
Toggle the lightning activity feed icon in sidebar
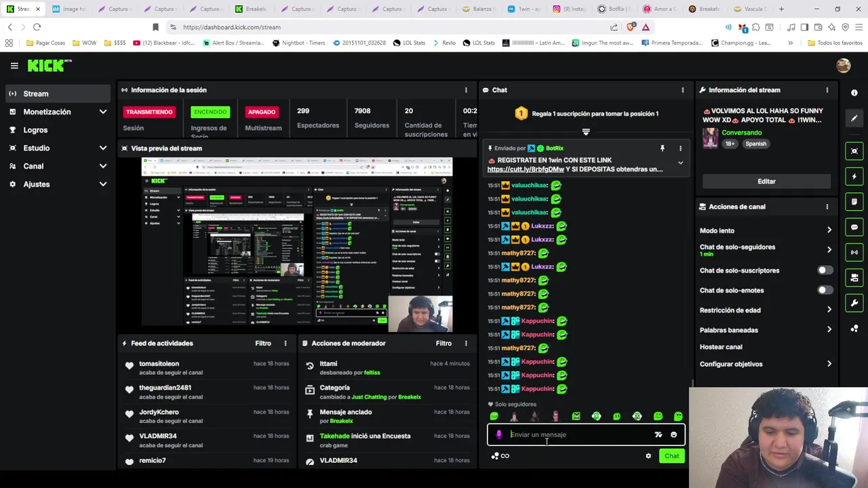tap(854, 177)
